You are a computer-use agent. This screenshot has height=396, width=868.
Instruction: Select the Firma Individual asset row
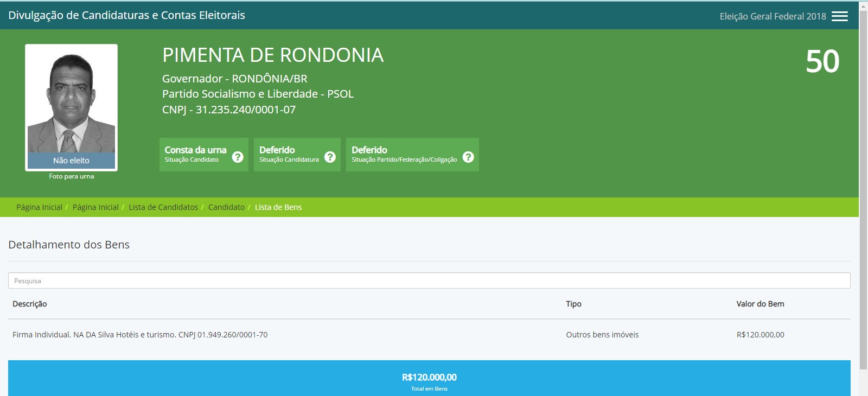140,335
